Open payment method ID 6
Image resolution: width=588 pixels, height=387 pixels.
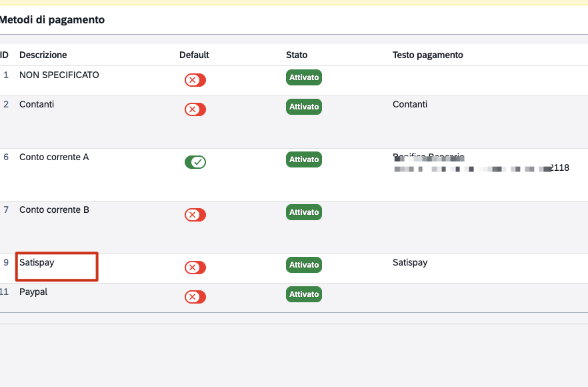coord(6,157)
